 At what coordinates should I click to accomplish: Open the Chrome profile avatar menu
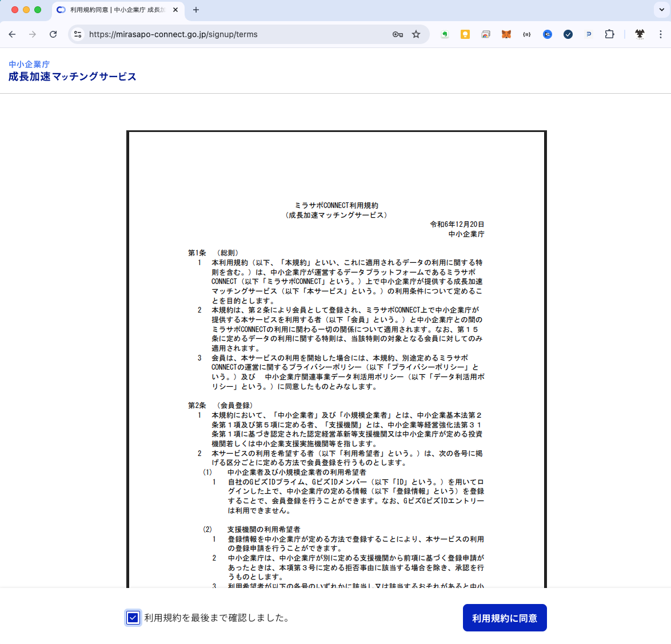tap(640, 34)
